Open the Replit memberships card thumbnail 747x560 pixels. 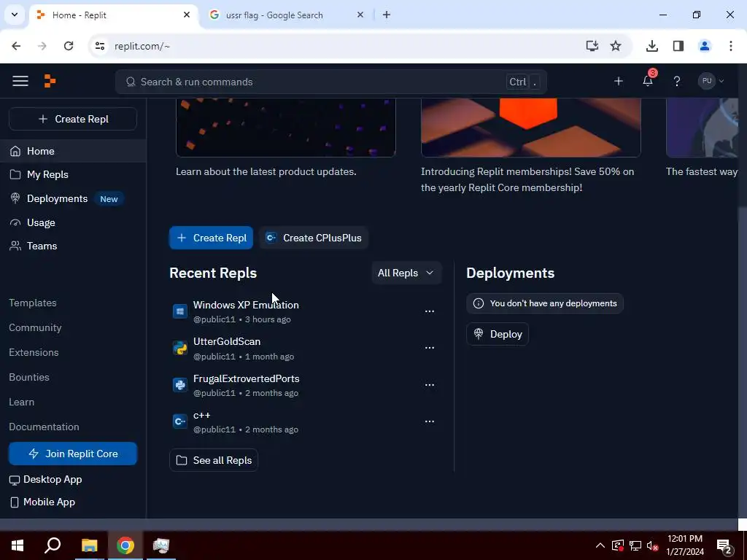pyautogui.click(x=531, y=128)
